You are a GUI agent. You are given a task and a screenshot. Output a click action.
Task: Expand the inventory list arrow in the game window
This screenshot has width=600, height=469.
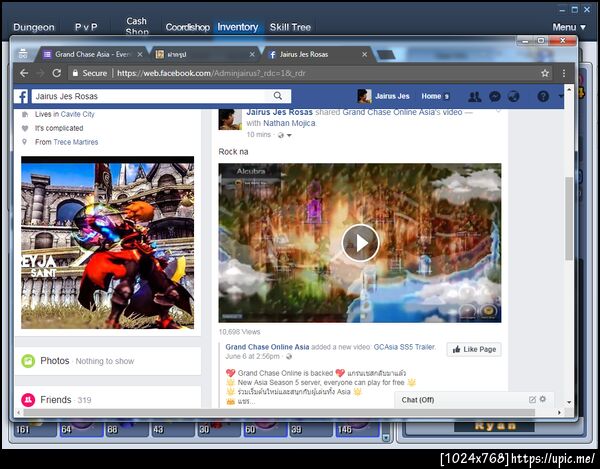tap(386, 438)
